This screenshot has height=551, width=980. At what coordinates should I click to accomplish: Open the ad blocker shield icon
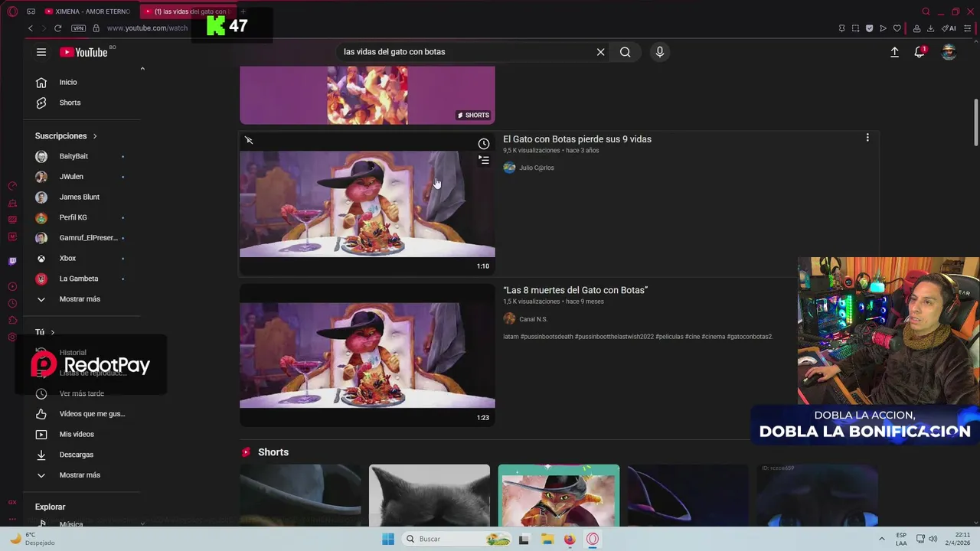click(869, 28)
